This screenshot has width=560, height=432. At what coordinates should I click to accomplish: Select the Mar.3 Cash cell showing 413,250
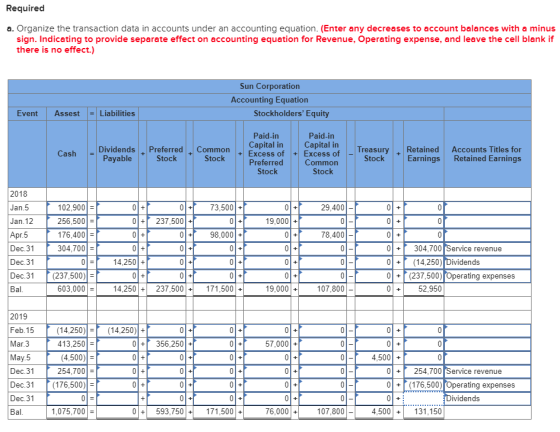coord(67,344)
